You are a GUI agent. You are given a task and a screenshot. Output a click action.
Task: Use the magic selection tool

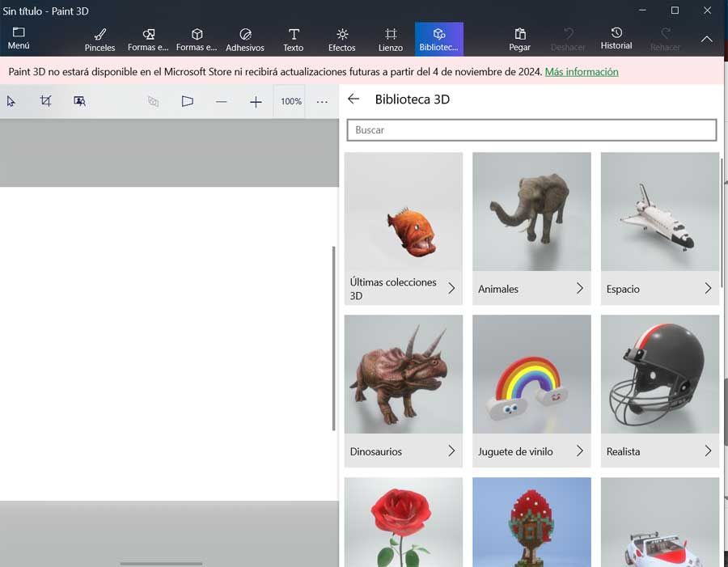(x=79, y=101)
